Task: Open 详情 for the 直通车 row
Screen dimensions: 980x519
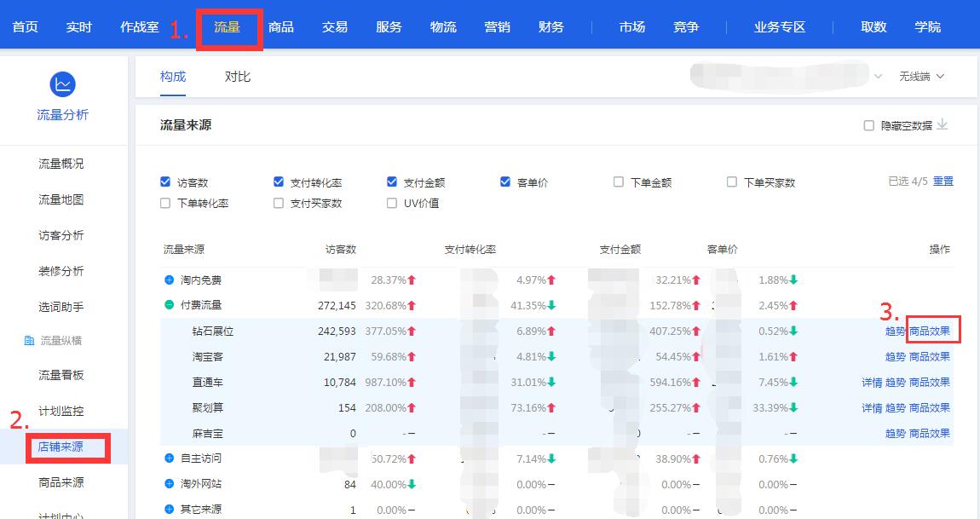Action: point(872,383)
